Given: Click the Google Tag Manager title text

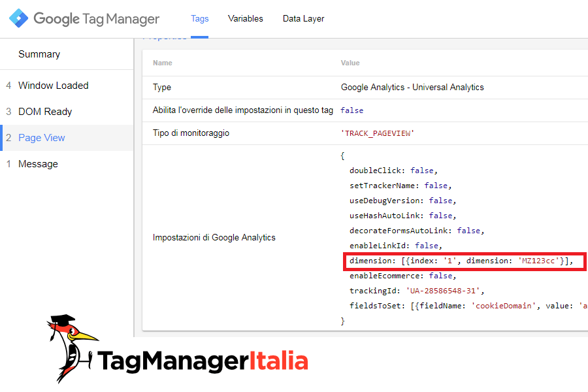Looking at the screenshot, I should tap(97, 19).
